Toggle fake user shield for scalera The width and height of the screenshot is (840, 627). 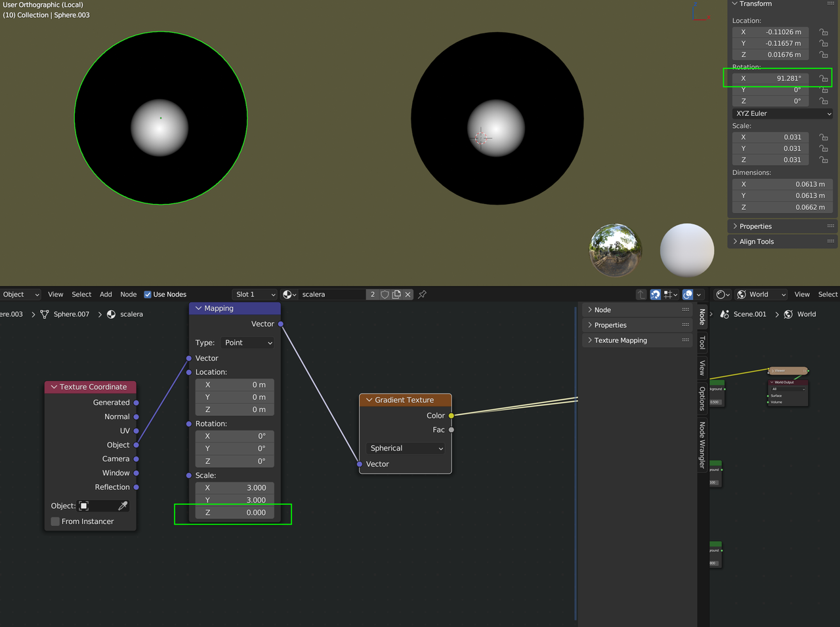pyautogui.click(x=385, y=294)
